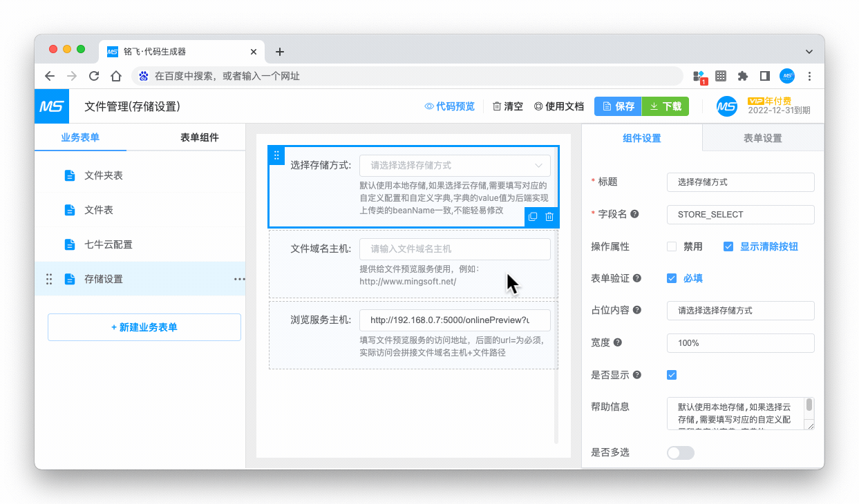The width and height of the screenshot is (859, 504).
Task: Click the 保存 button
Action: click(x=618, y=106)
